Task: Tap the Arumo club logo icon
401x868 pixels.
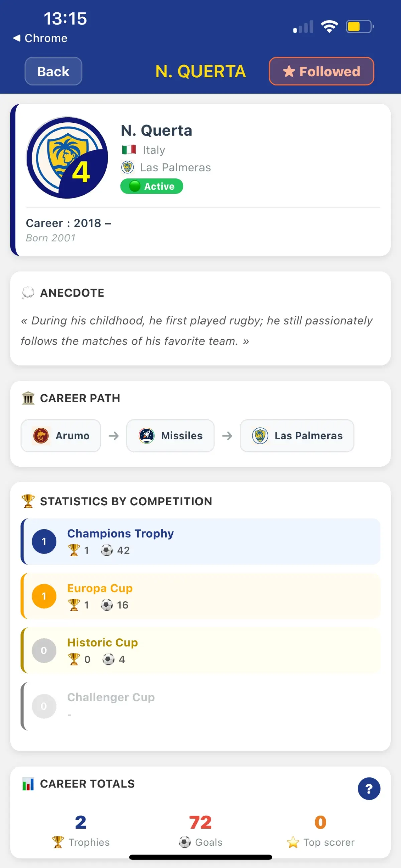Action: pos(41,436)
